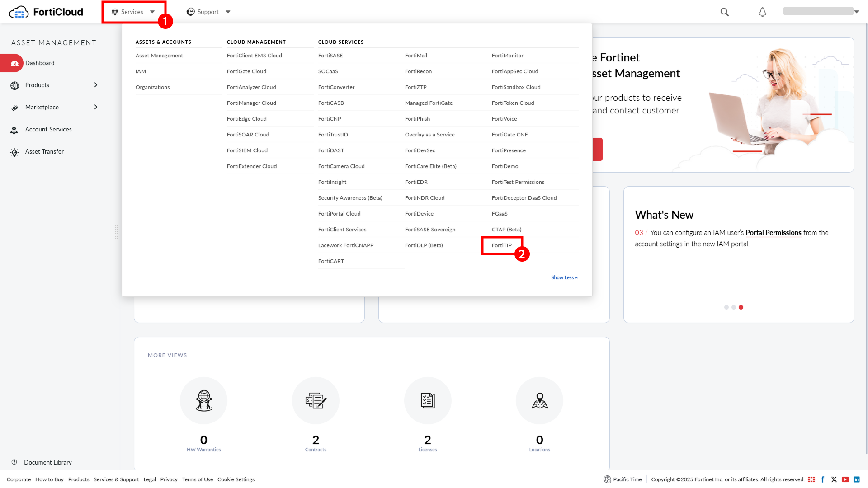The image size is (868, 488).
Task: Open the Portal Permissions link
Action: point(773,233)
